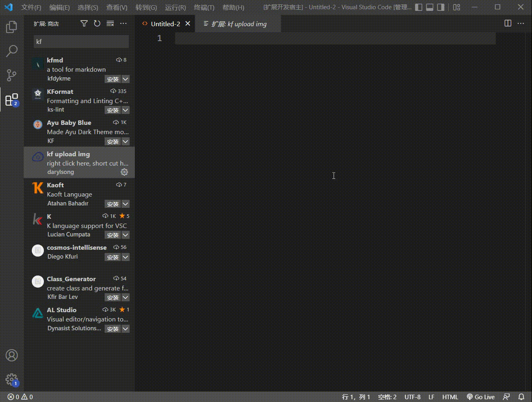Install the Ayu Baby Blue extension
Image resolution: width=532 pixels, height=402 pixels.
click(113, 141)
